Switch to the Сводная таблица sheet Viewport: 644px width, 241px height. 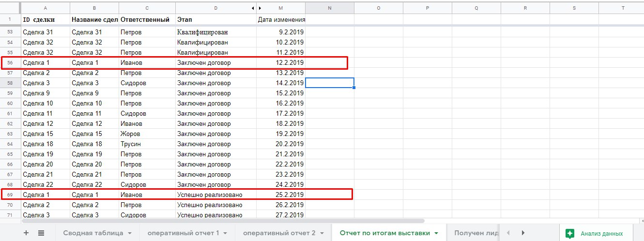[92, 233]
